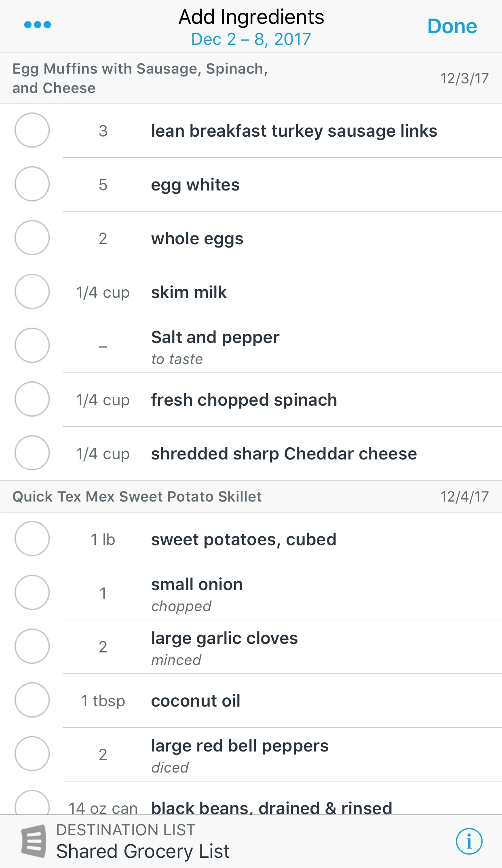Screen dimensions: 502x868
Task: Select shredded sharp Cheddar cheese circle
Action: tap(32, 453)
